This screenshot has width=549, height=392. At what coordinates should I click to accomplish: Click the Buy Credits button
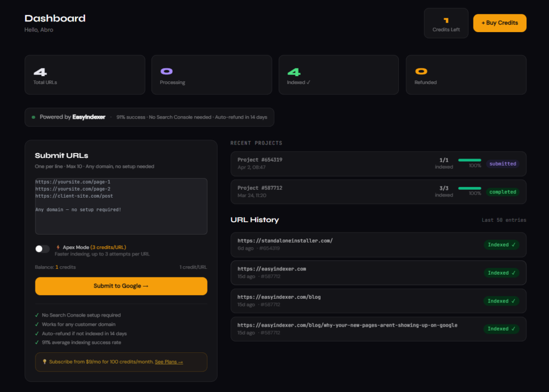tap(499, 23)
